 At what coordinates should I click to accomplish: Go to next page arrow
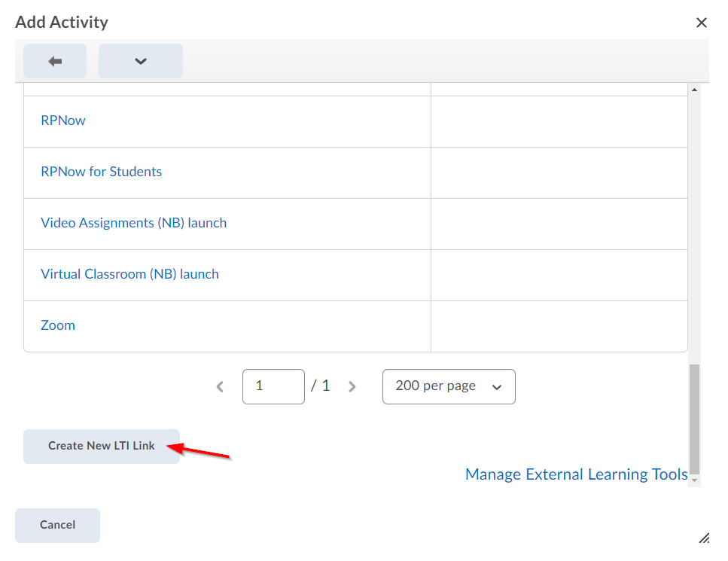[352, 387]
